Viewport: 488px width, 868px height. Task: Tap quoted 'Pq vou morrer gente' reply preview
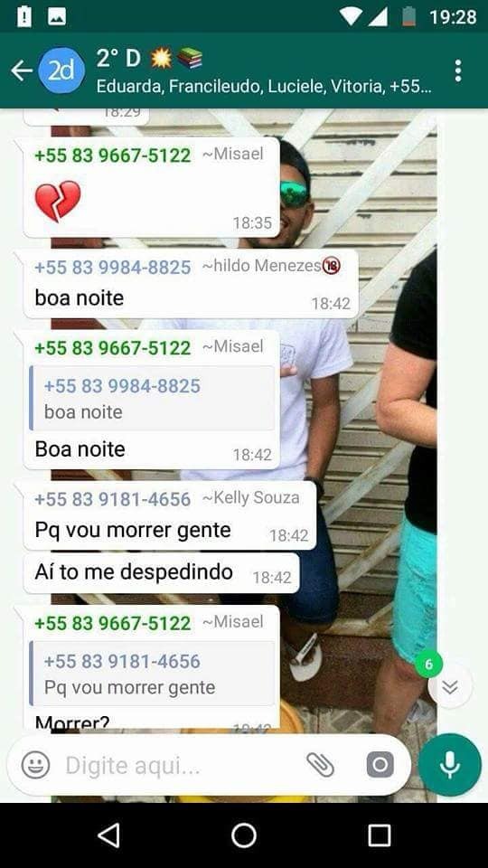(152, 674)
